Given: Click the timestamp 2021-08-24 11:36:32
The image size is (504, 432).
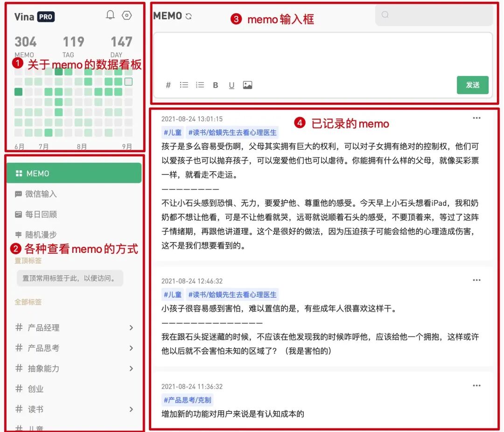Looking at the screenshot, I should coord(192,386).
